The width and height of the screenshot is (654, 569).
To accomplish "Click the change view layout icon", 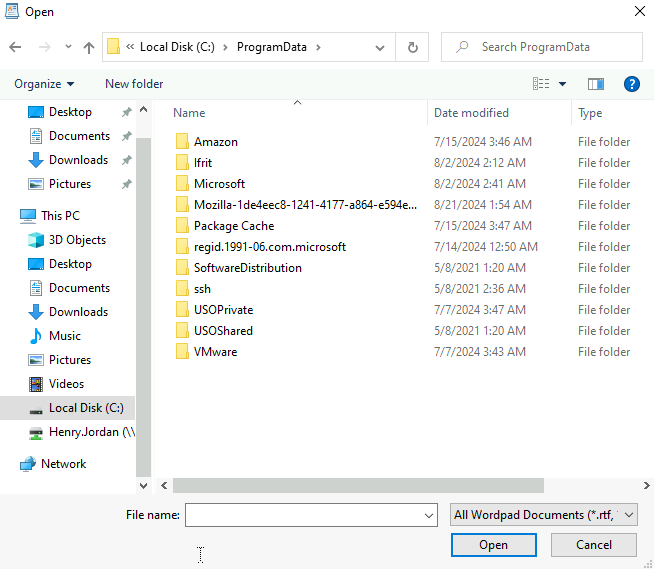I will point(541,84).
